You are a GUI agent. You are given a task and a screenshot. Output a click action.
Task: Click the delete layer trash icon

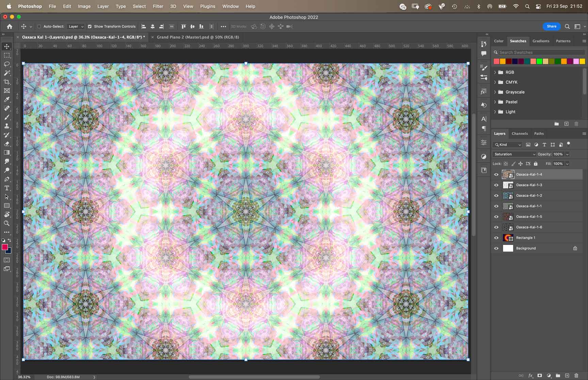(x=576, y=376)
